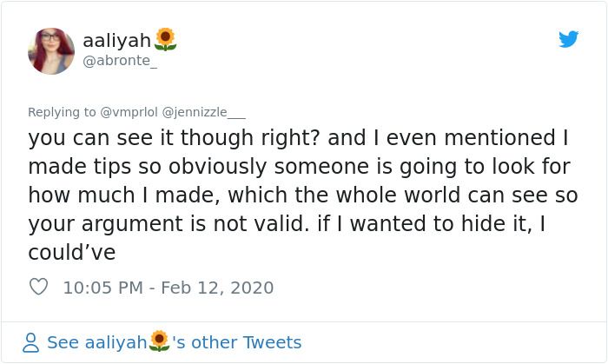The image size is (608, 364).
Task: Click the Replying to label
Action: coord(62,112)
